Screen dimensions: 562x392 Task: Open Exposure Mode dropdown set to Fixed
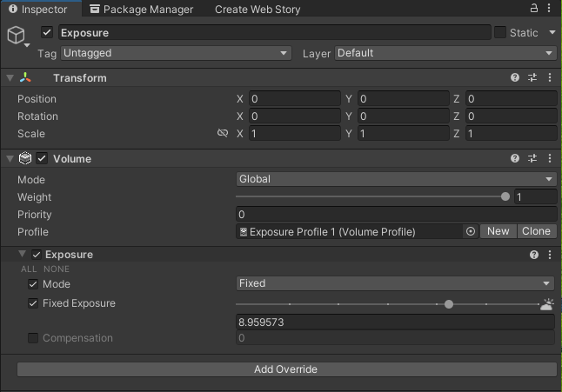(x=395, y=283)
